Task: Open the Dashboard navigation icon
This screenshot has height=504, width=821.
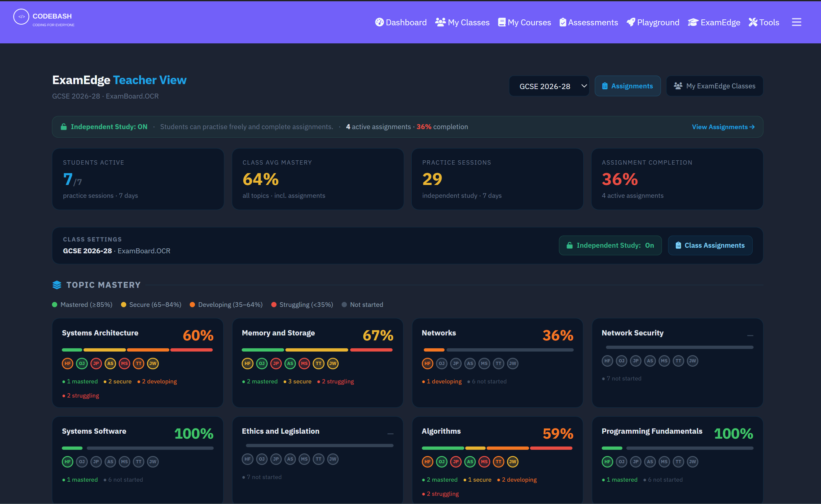Action: coord(380,22)
